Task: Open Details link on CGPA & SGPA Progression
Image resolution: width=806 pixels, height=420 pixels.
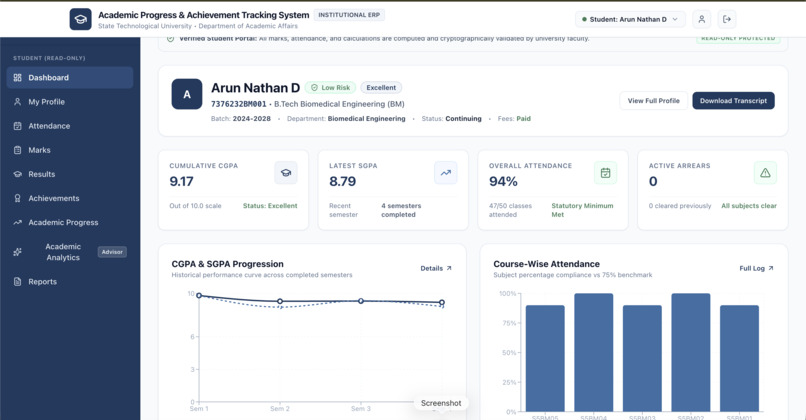Action: [x=436, y=268]
